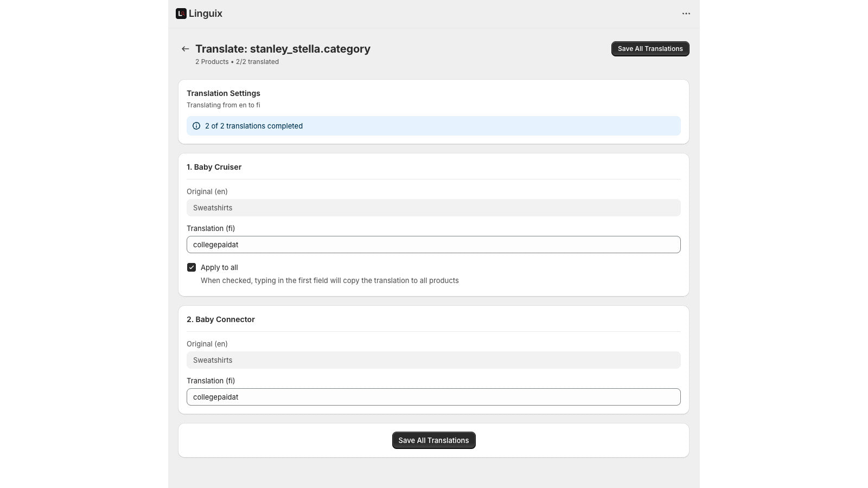Click the "Translate: stanley_stella.category" page title

(x=283, y=49)
